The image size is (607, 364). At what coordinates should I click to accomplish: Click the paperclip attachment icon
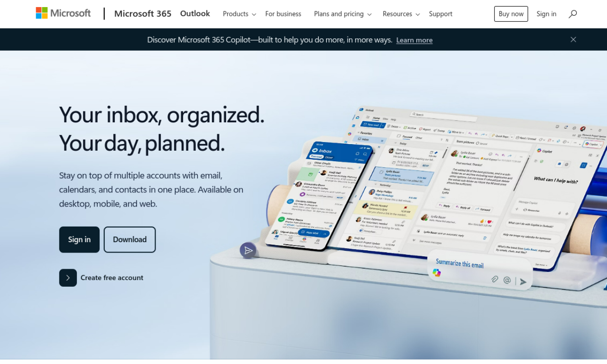[x=495, y=280]
